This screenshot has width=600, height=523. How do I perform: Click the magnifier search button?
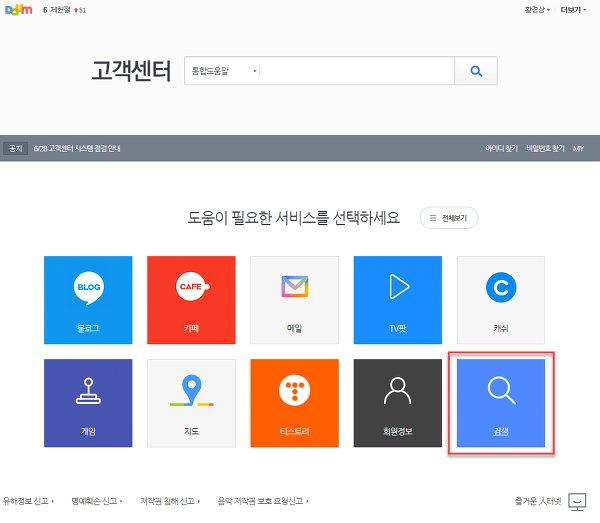coord(476,71)
